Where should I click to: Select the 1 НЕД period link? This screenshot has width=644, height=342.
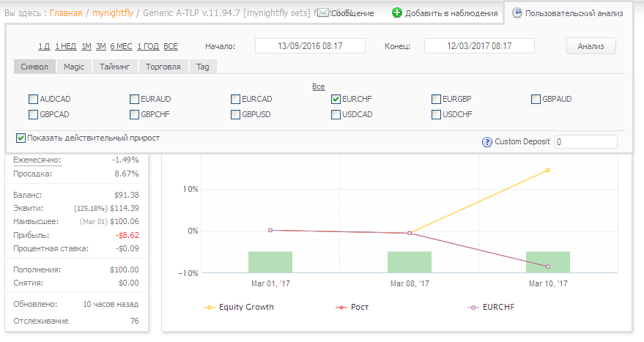66,46
